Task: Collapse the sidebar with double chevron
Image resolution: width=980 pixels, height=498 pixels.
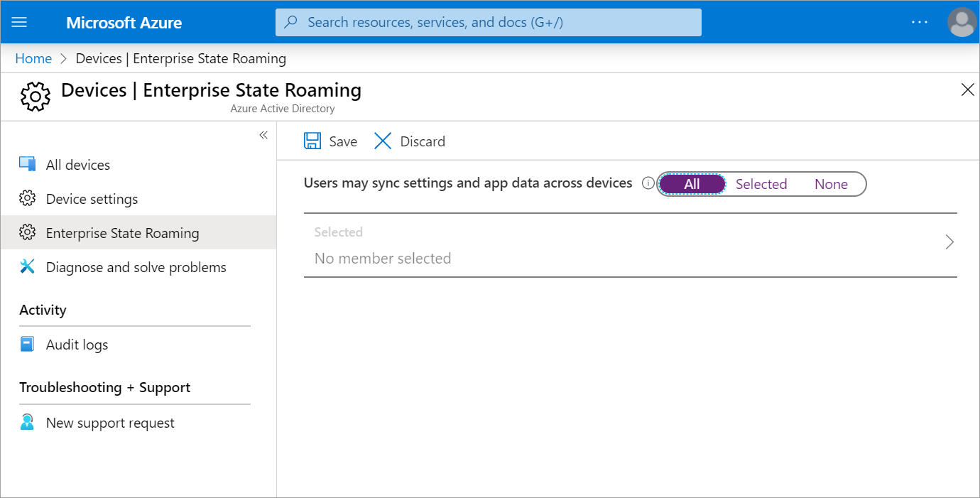Action: coord(263,135)
